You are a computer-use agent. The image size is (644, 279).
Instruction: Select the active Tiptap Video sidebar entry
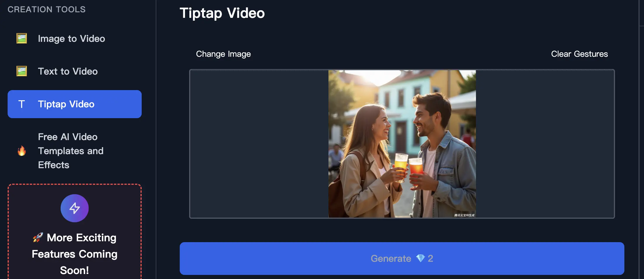[x=74, y=104]
